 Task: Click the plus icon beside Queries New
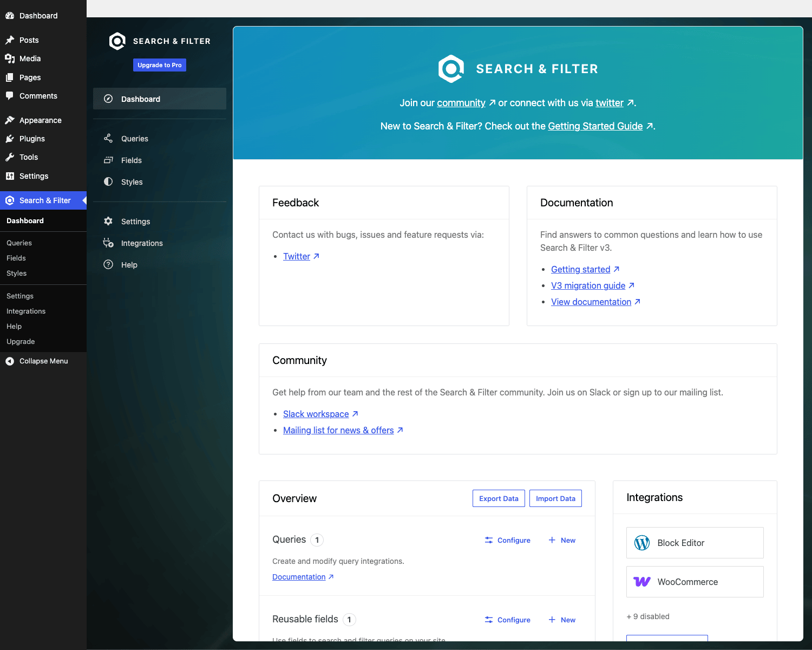tap(552, 540)
